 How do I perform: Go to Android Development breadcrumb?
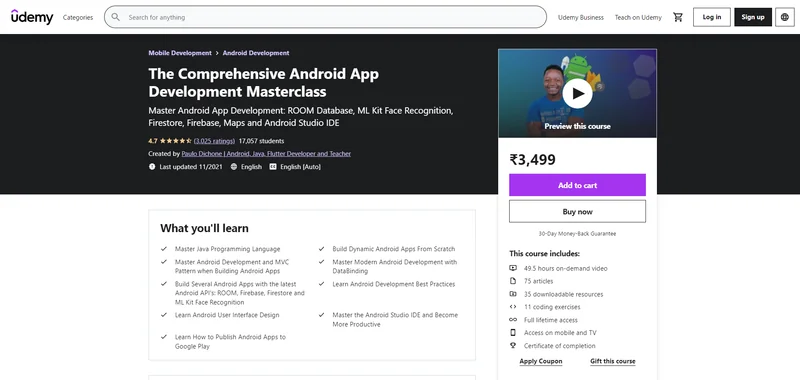click(256, 53)
